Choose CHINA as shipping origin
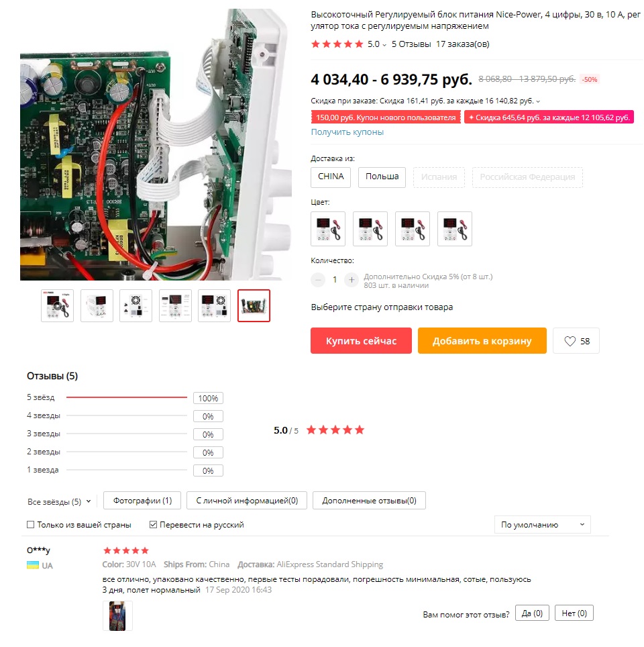The width and height of the screenshot is (644, 647). pyautogui.click(x=331, y=177)
